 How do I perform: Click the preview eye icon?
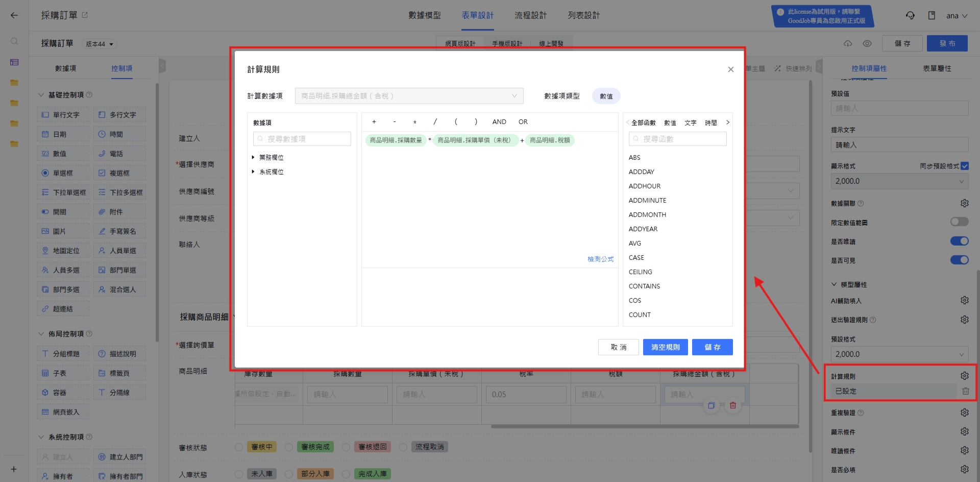[x=867, y=43]
